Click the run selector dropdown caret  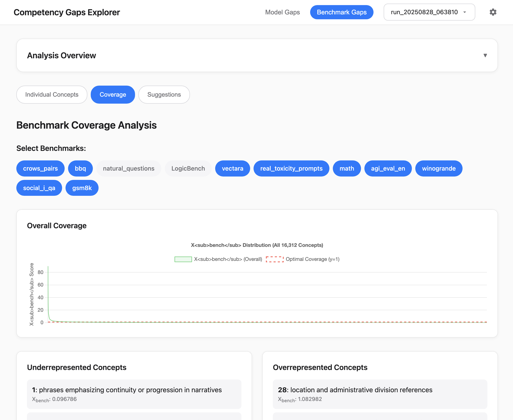pyautogui.click(x=465, y=12)
